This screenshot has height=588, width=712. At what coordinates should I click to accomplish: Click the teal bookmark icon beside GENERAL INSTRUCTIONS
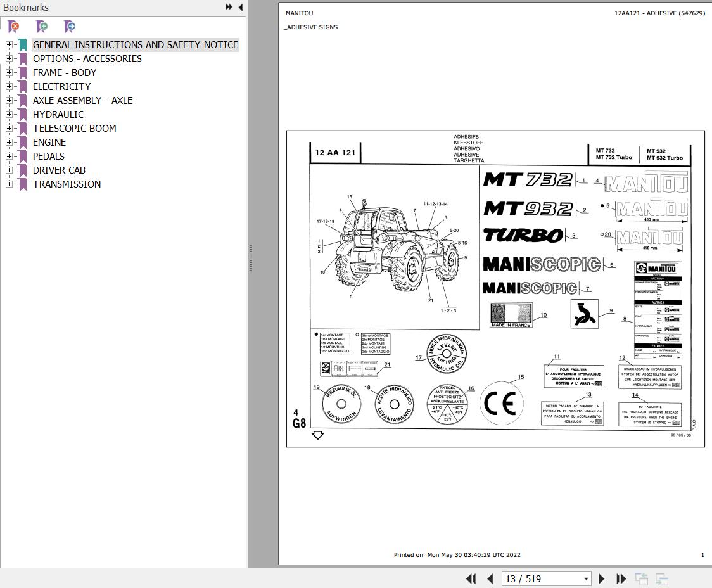[x=23, y=44]
